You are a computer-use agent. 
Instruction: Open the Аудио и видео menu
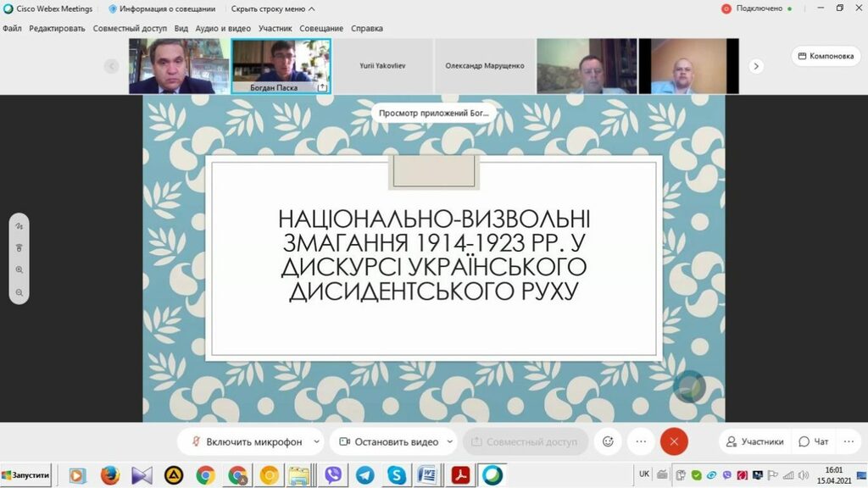tap(223, 28)
